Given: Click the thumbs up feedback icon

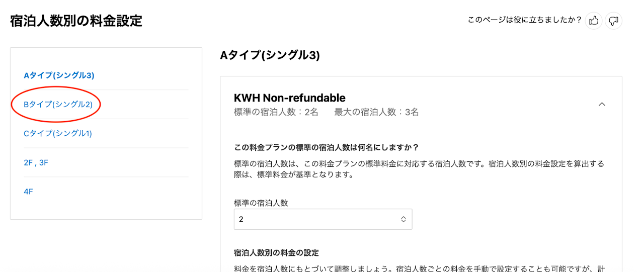Looking at the screenshot, I should tap(594, 21).
